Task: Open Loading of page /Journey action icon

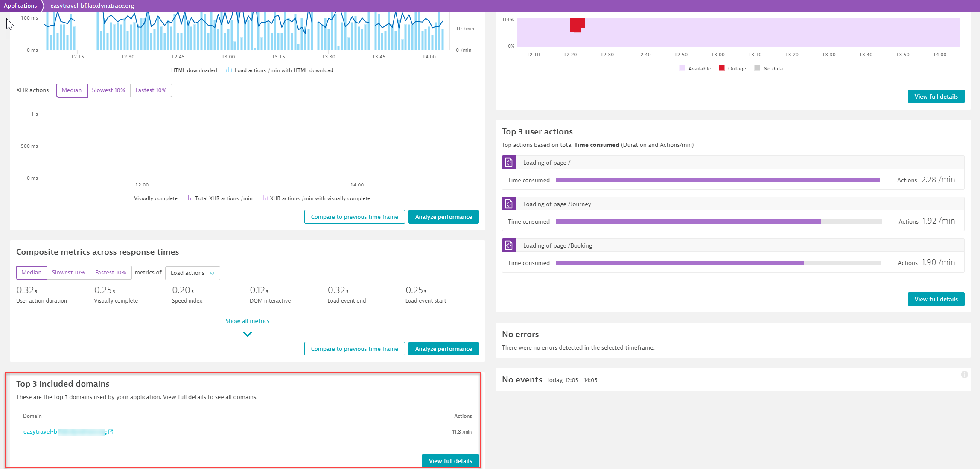Action: 509,204
